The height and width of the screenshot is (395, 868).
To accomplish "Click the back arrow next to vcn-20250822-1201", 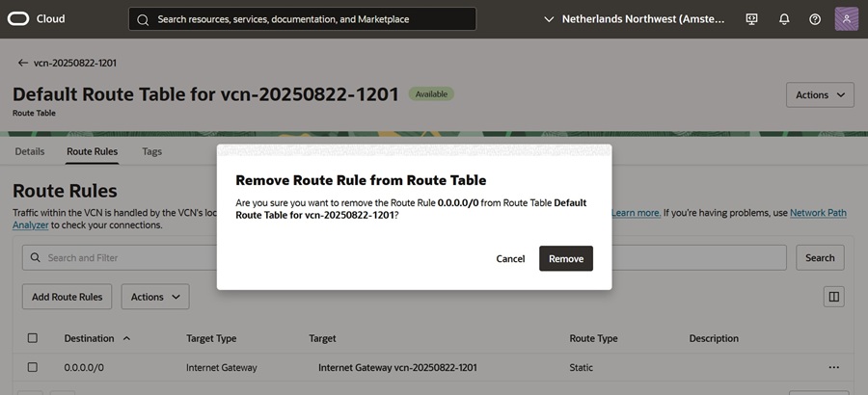I will 23,63.
